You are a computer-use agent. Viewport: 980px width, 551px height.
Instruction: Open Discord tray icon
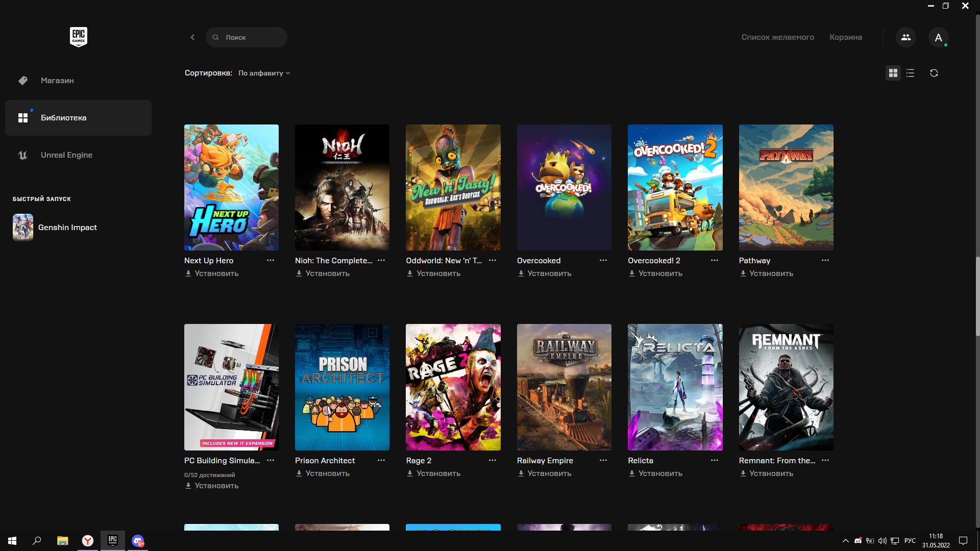(x=858, y=541)
